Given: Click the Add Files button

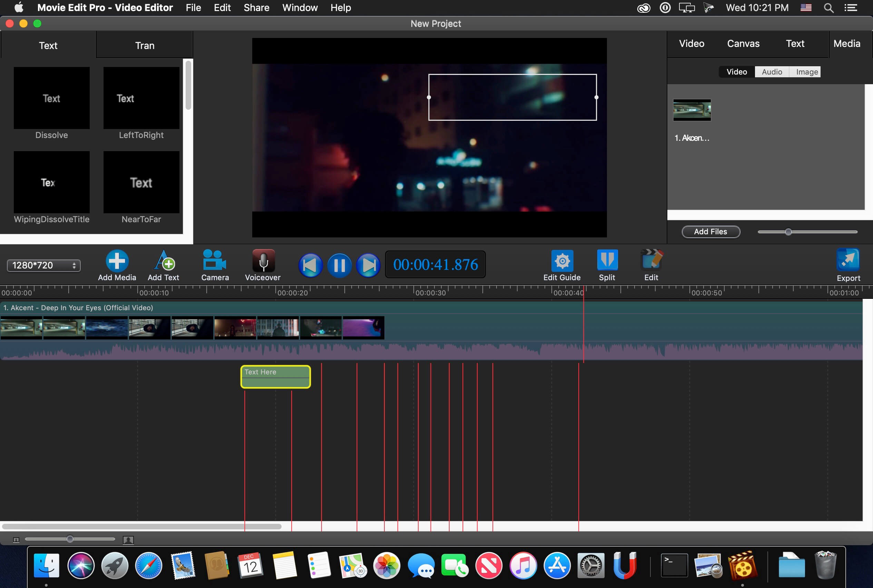Looking at the screenshot, I should (710, 232).
